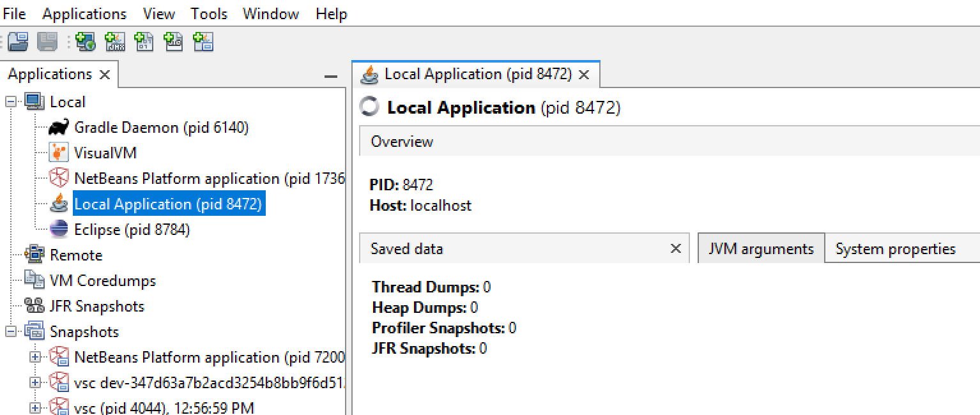Image resolution: width=980 pixels, height=415 pixels.
Task: Click the VisualVM node icon in tree
Action: [x=59, y=153]
